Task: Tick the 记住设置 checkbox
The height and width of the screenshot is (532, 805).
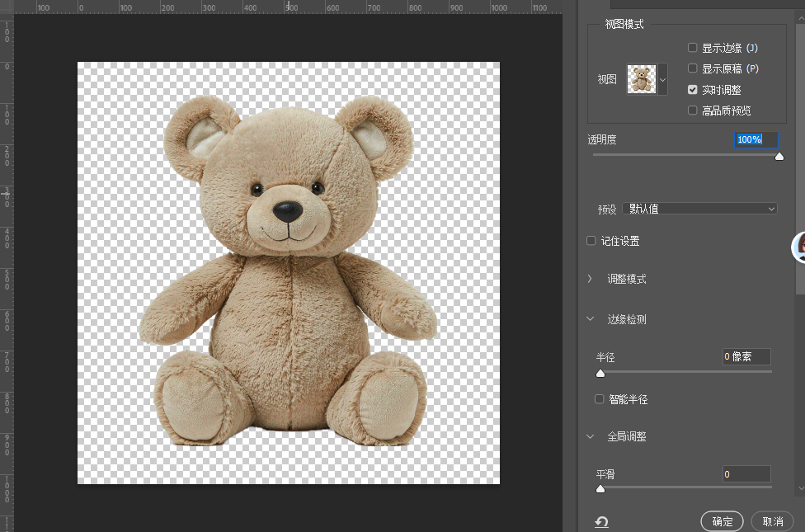Action: (x=591, y=241)
